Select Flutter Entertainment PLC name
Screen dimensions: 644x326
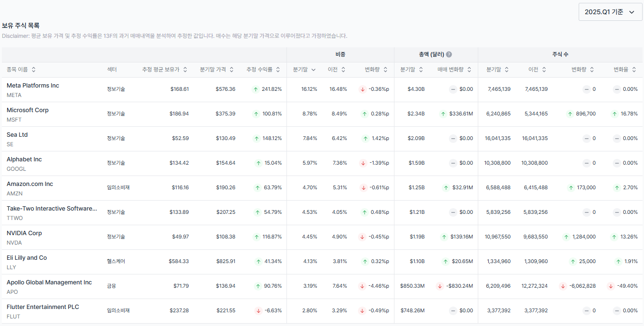tap(43, 307)
